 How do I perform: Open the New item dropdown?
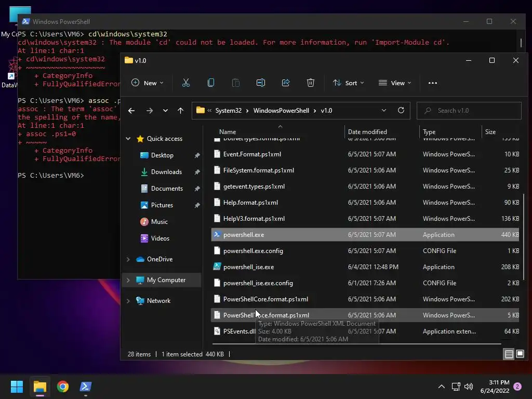pos(148,83)
